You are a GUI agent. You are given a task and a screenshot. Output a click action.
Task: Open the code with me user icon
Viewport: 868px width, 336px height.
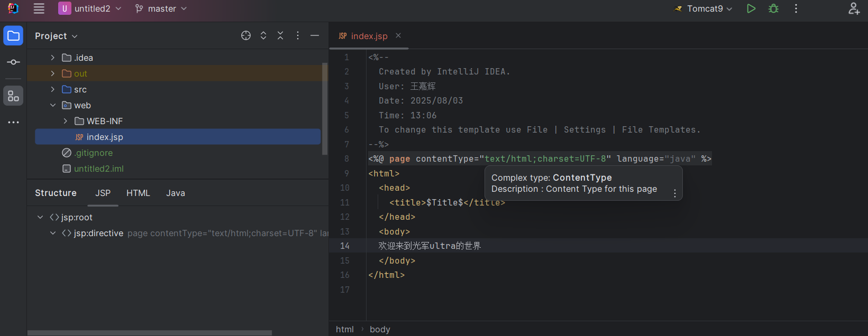pos(854,8)
